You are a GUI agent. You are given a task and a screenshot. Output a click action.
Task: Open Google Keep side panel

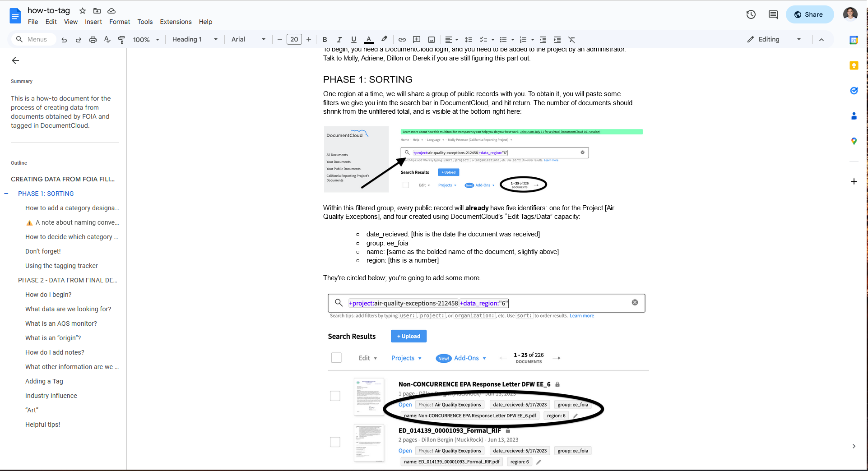854,65
